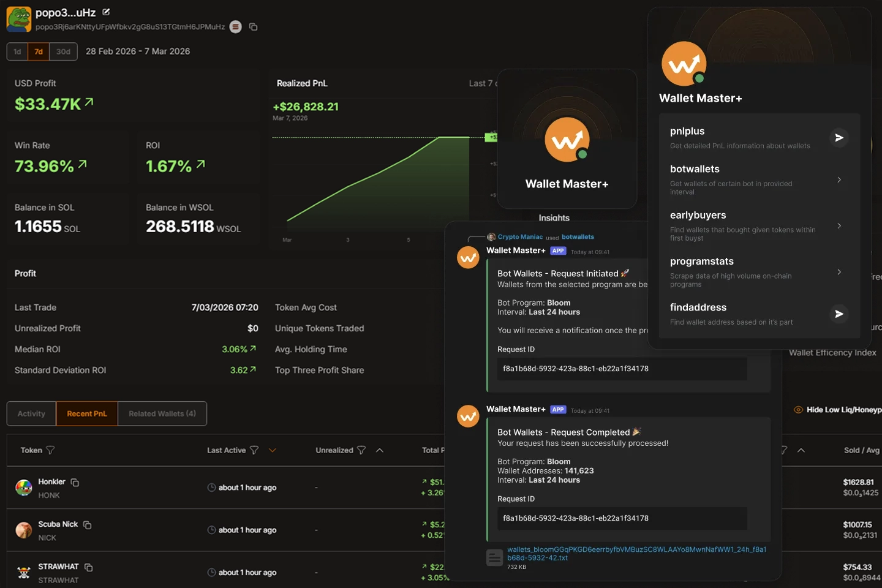Click the STRAWHAT skull token logo
Image resolution: width=882 pixels, height=588 pixels.
pos(24,573)
